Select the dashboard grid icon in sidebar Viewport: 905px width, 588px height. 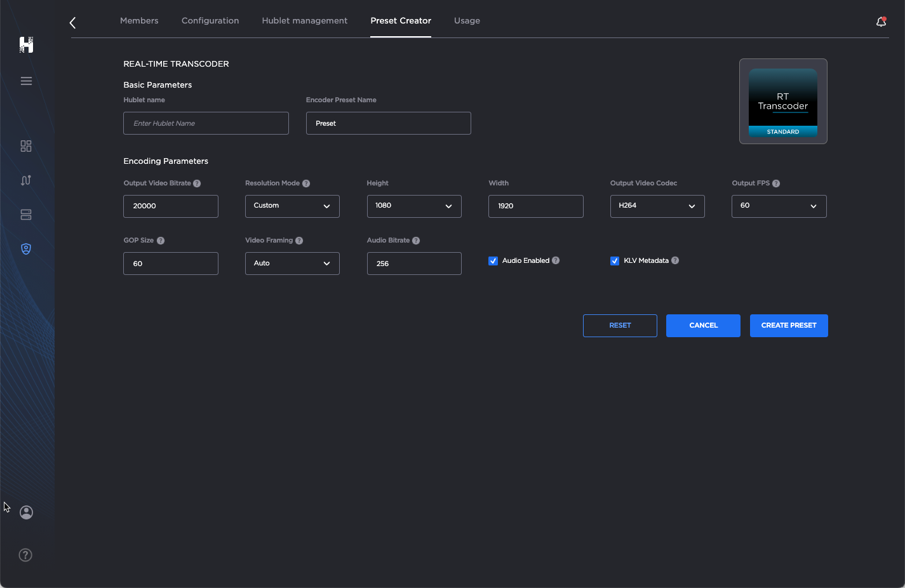click(x=26, y=146)
